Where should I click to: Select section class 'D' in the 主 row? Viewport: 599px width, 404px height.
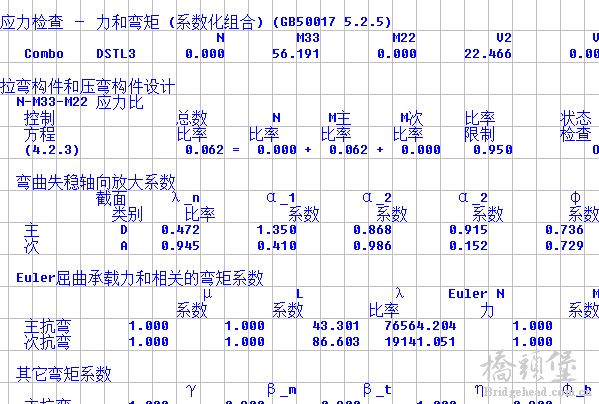click(124, 230)
